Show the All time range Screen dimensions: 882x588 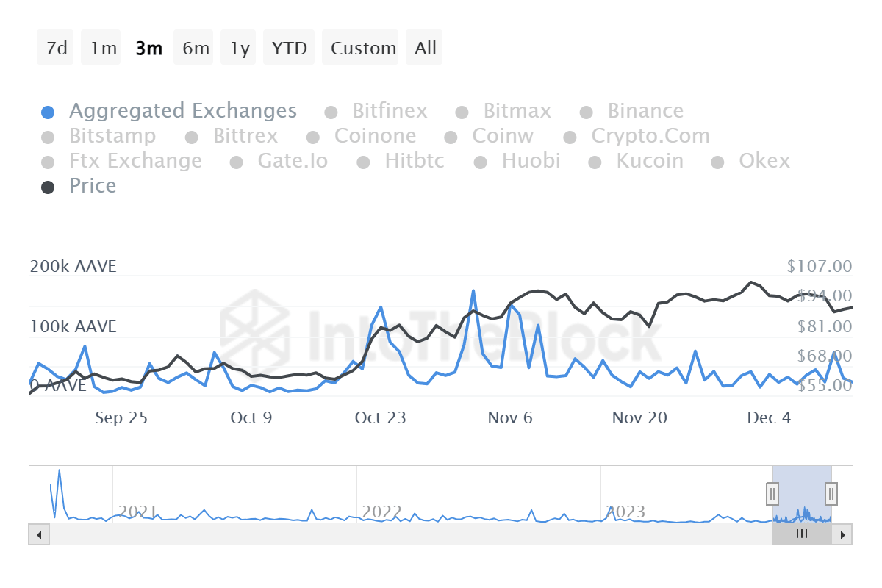click(x=425, y=49)
